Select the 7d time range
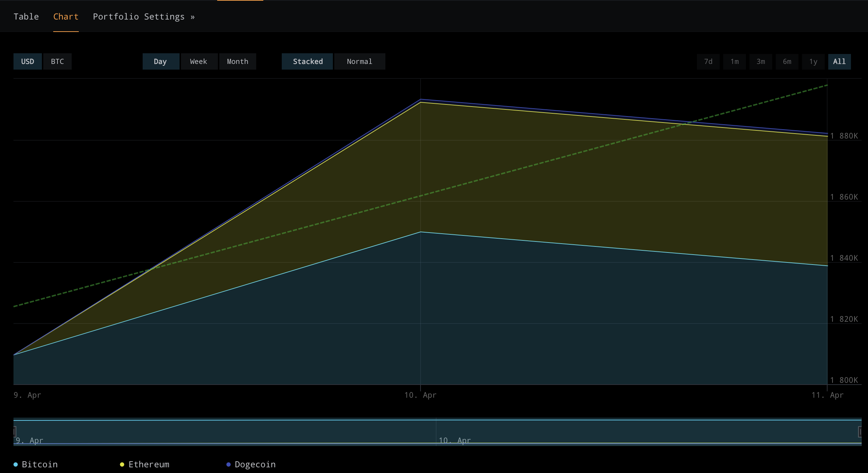868x473 pixels. [x=708, y=61]
